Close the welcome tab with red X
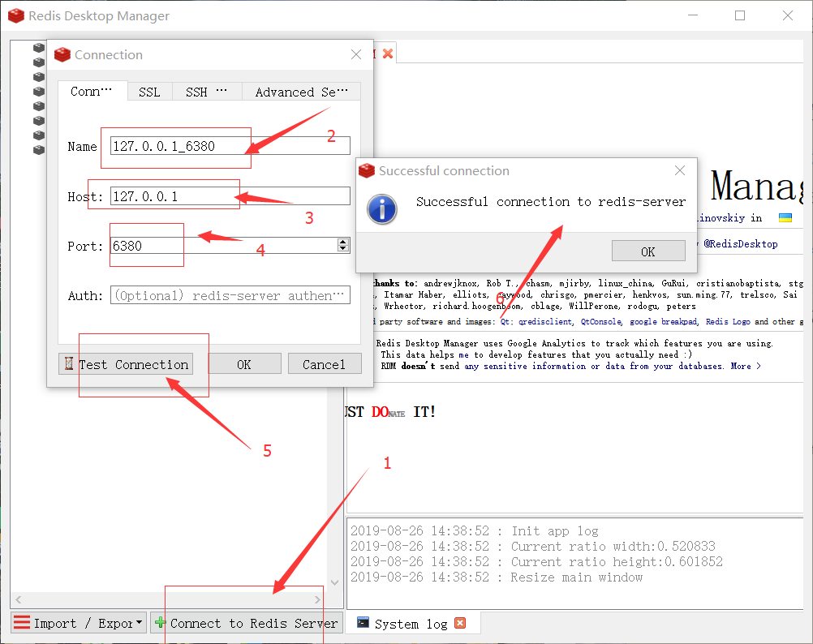This screenshot has height=644, width=813. tap(387, 54)
